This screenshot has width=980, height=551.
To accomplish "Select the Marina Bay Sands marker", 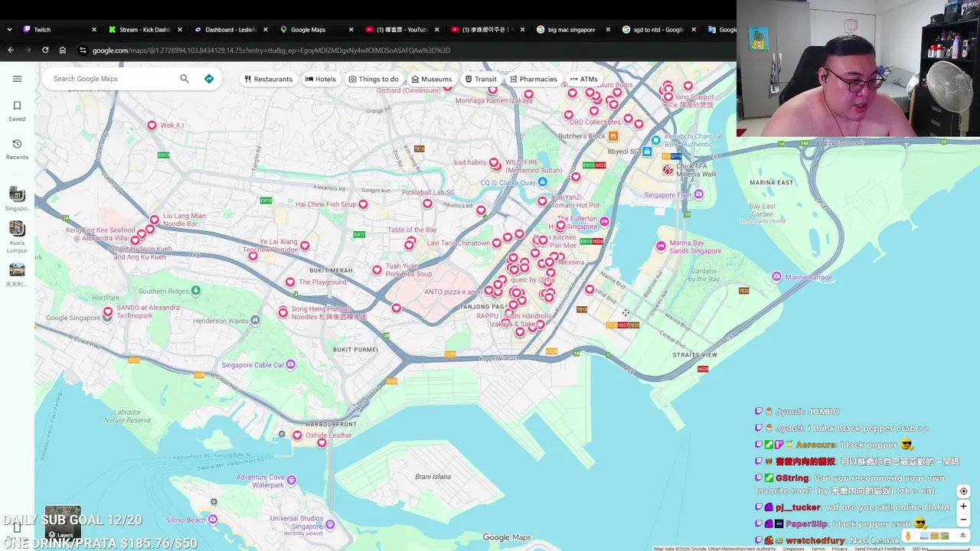I will pos(661,246).
